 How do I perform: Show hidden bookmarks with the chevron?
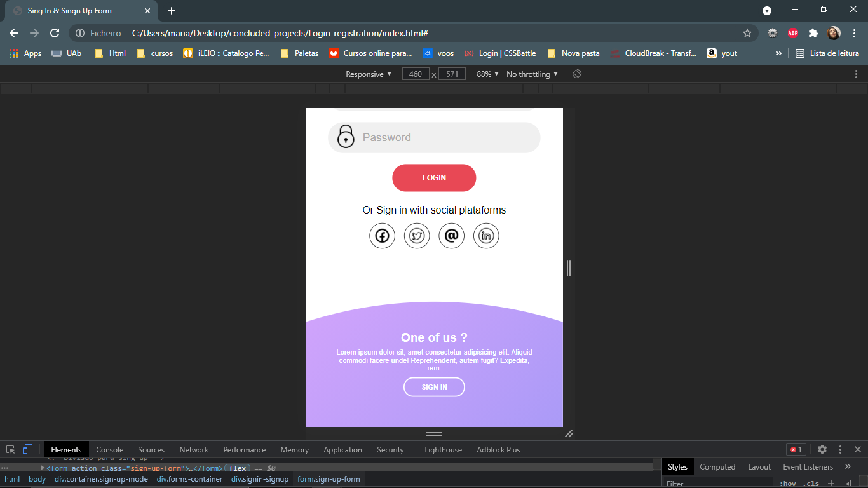tap(779, 53)
